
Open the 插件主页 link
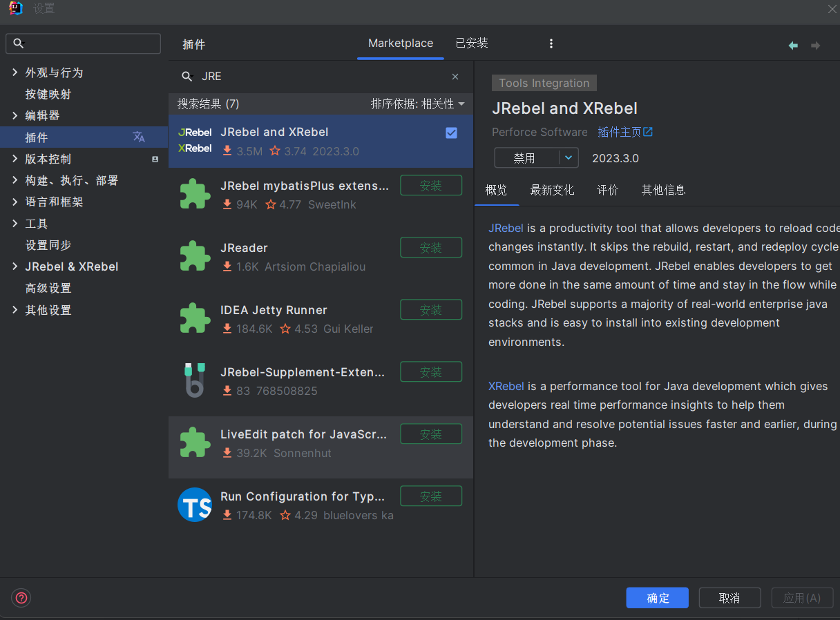click(624, 132)
